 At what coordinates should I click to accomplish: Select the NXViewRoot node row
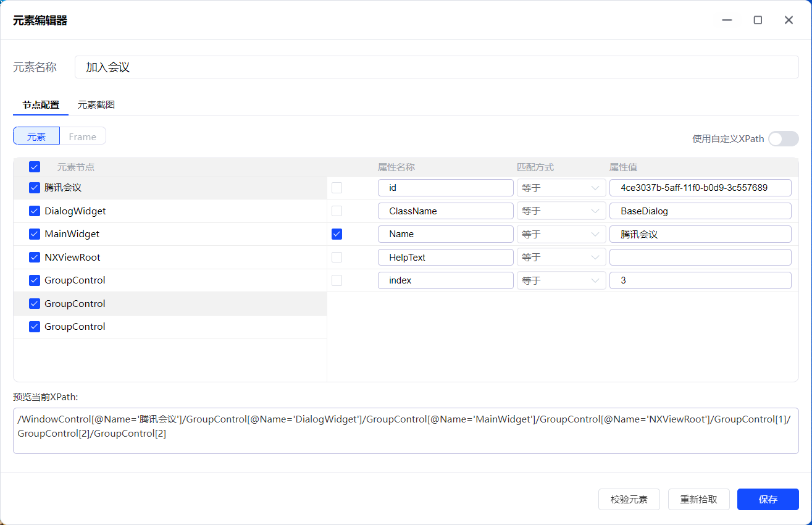click(x=72, y=258)
